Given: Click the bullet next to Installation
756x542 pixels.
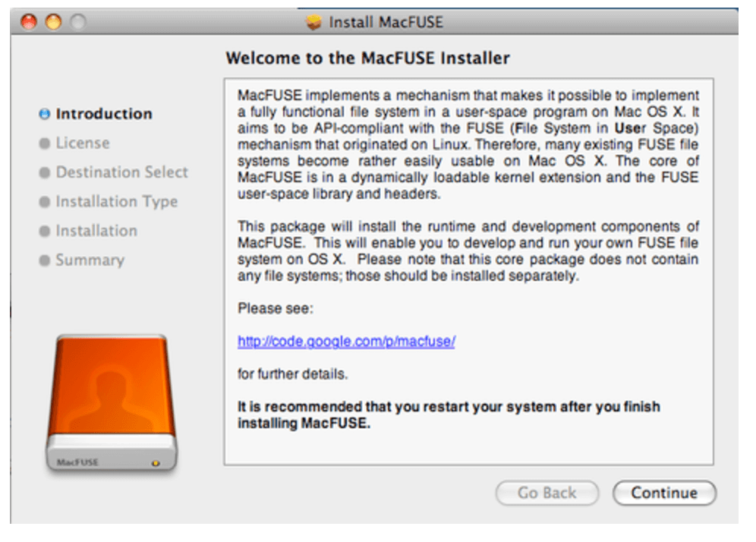Looking at the screenshot, I should [44, 231].
